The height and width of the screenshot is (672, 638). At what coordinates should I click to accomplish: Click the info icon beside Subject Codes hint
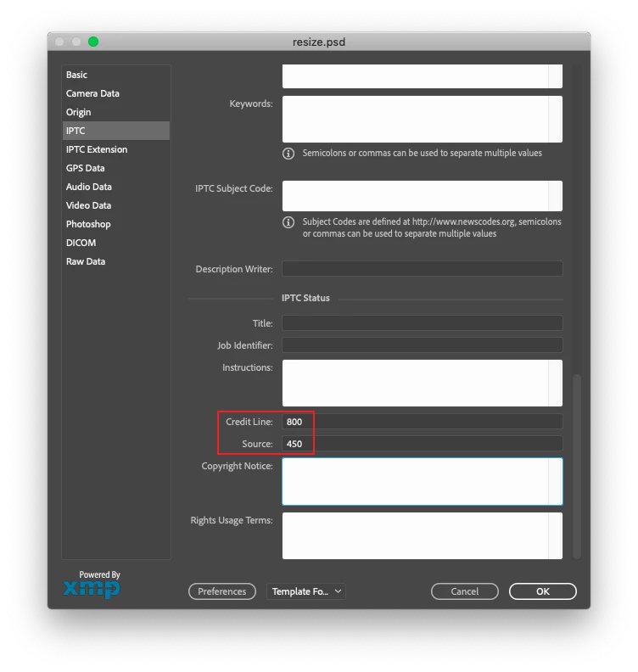288,222
